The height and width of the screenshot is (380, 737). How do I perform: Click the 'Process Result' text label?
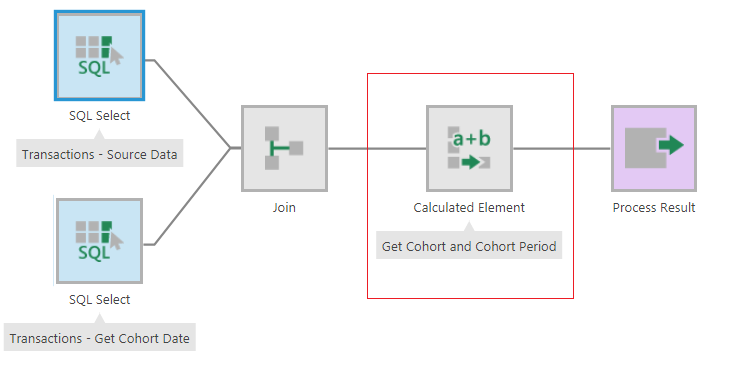(x=654, y=207)
